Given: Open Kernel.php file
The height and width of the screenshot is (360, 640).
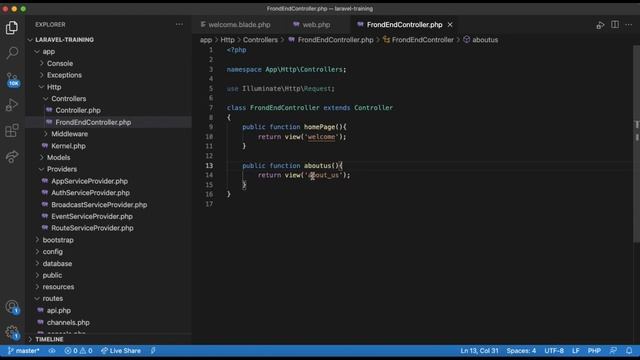Looking at the screenshot, I should tap(68, 146).
